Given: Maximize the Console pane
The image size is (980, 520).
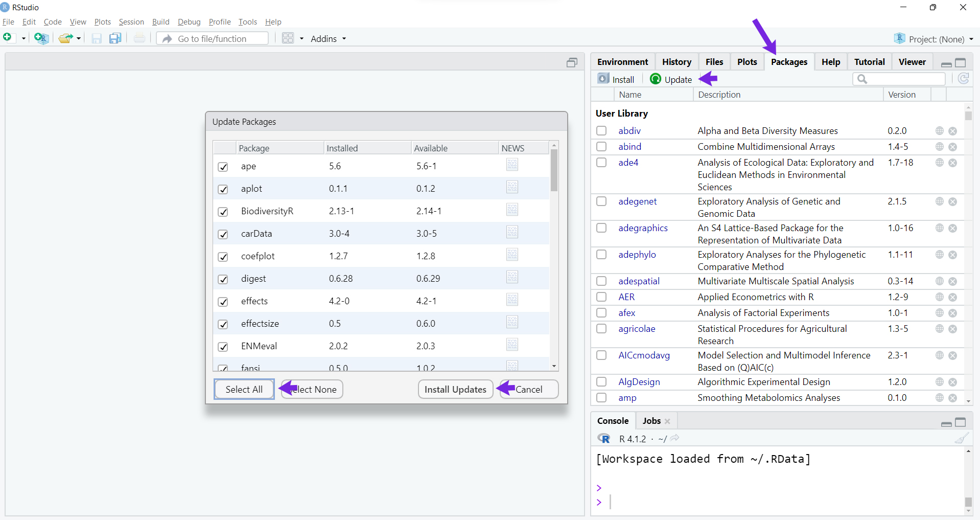Looking at the screenshot, I should coord(961,422).
